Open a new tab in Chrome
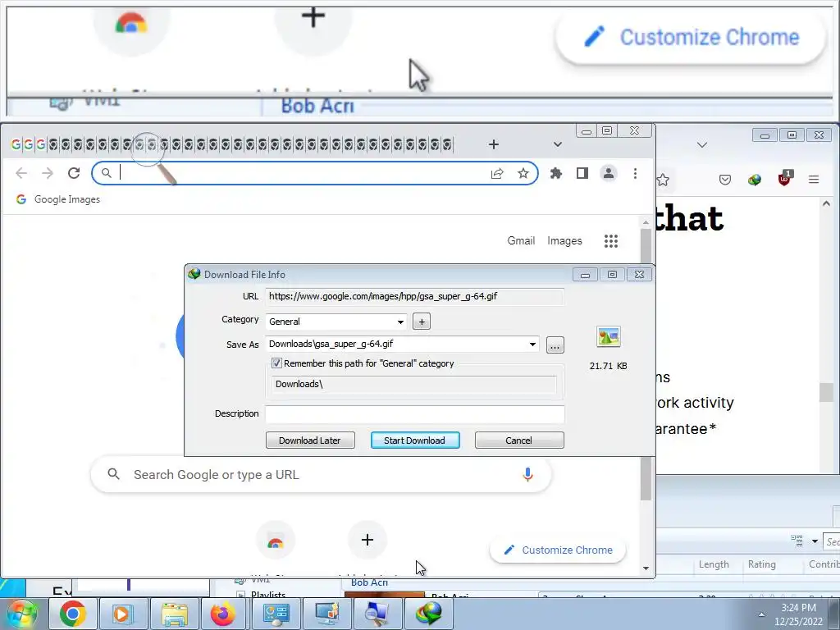 click(494, 144)
